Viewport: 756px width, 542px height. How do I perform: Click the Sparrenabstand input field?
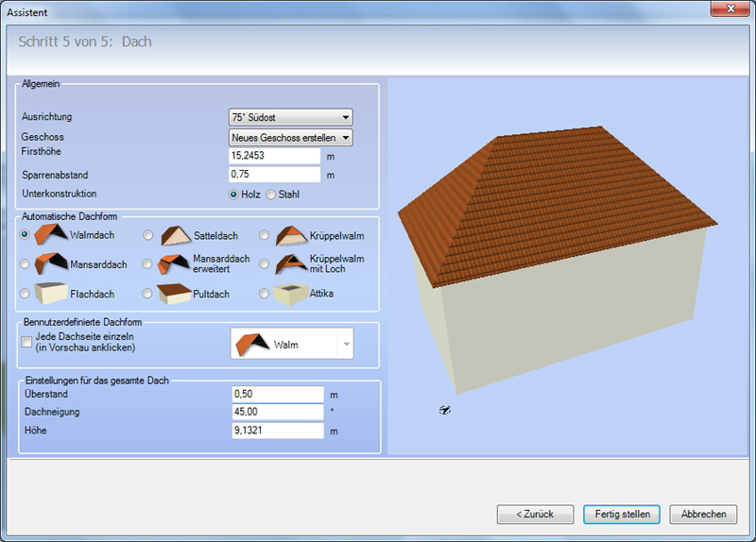274,175
